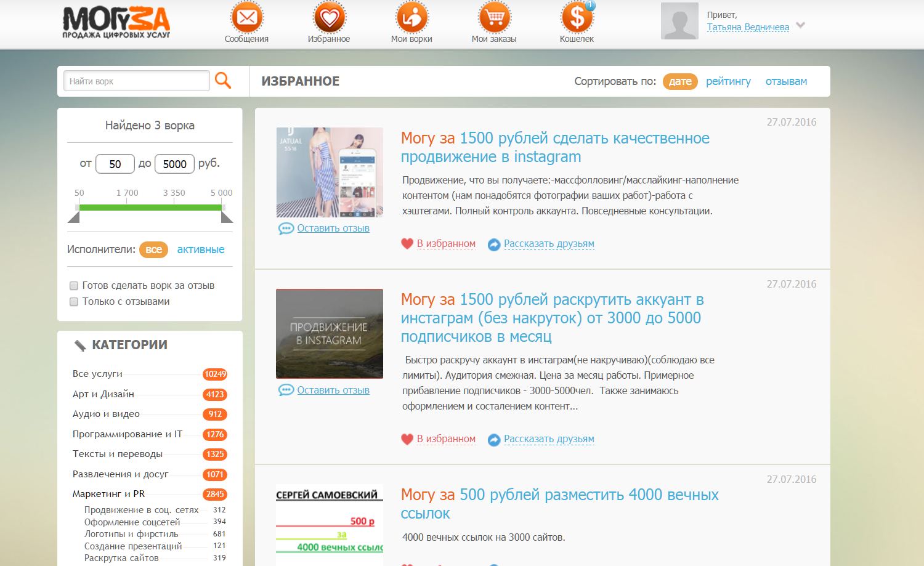Open 'Логотипы и фирстиль' subcategory
This screenshot has width=924, height=566.
click(x=131, y=534)
